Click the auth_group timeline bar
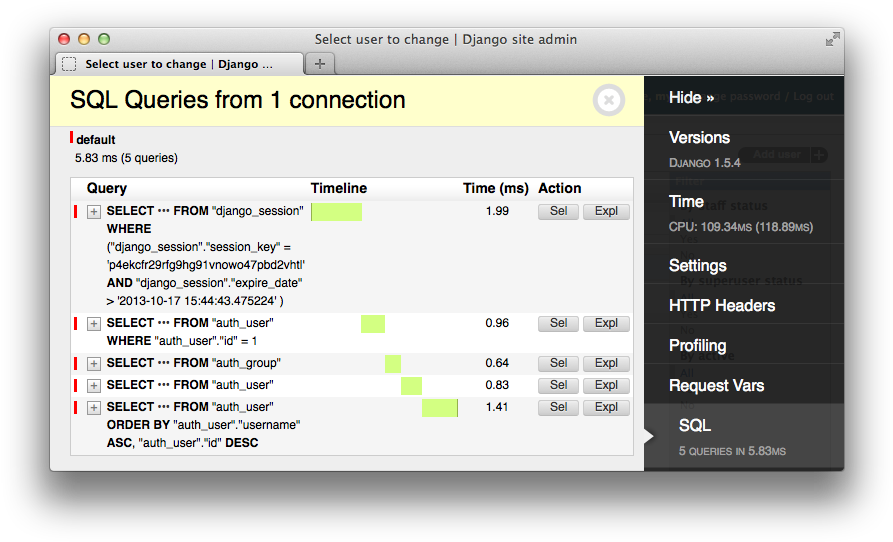 click(393, 364)
